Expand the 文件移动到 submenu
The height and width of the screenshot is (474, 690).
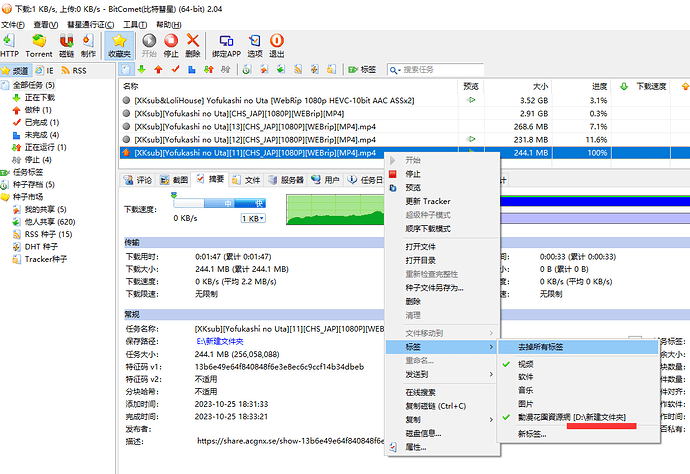(442, 333)
